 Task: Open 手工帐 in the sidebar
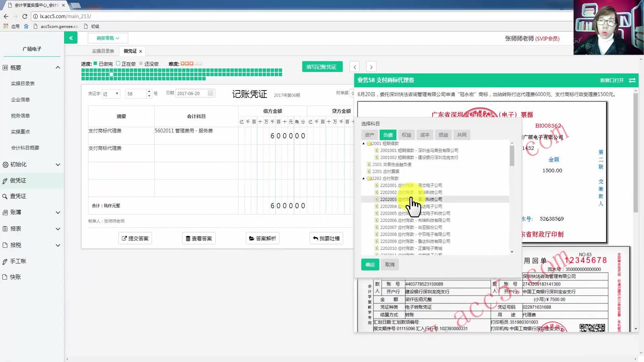pyautogui.click(x=18, y=261)
